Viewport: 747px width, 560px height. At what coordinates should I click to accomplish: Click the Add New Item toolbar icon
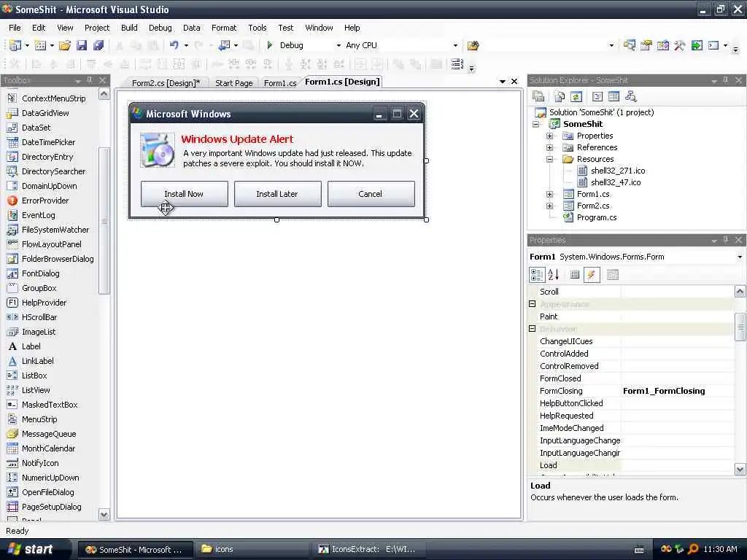coord(41,45)
